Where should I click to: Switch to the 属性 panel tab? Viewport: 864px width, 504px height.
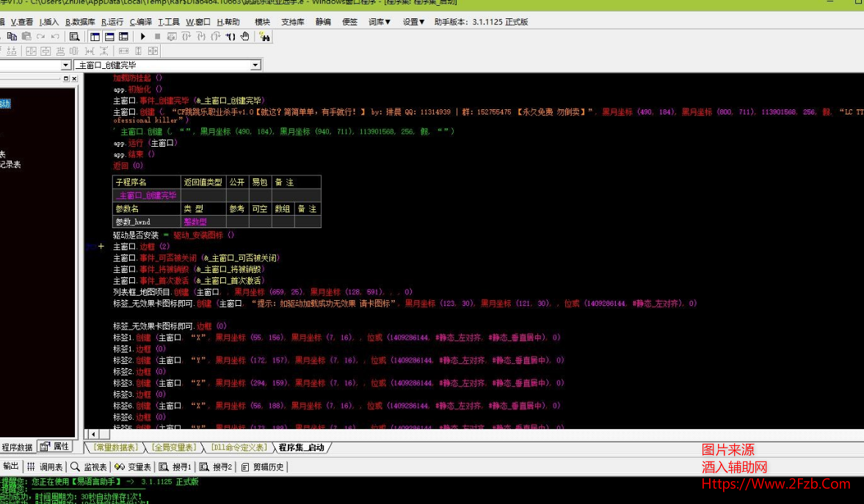[x=56, y=447]
